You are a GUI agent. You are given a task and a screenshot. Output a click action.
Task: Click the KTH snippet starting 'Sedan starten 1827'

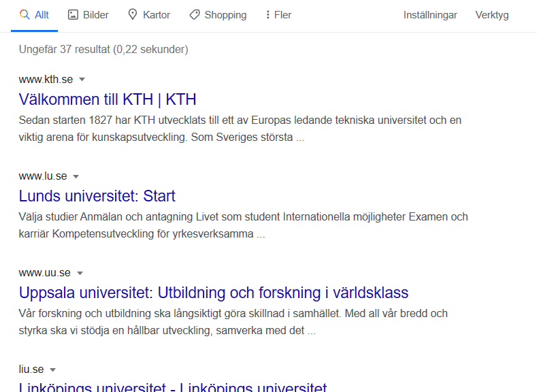tap(240, 129)
